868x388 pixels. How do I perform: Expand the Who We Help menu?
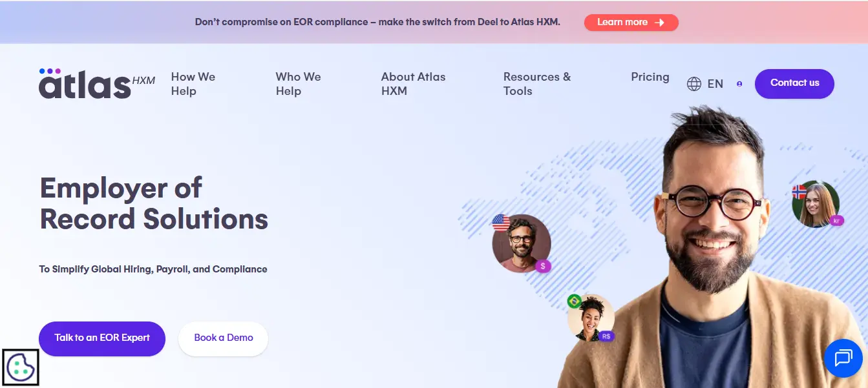(298, 84)
